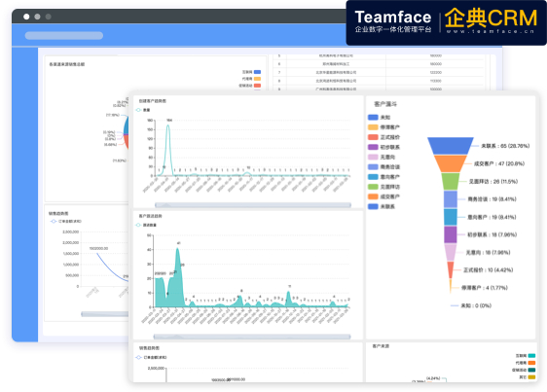This screenshot has height=392, width=547.
Task: Click the teal 互联网 legend swatch in 客户来源
Action: click(x=531, y=356)
